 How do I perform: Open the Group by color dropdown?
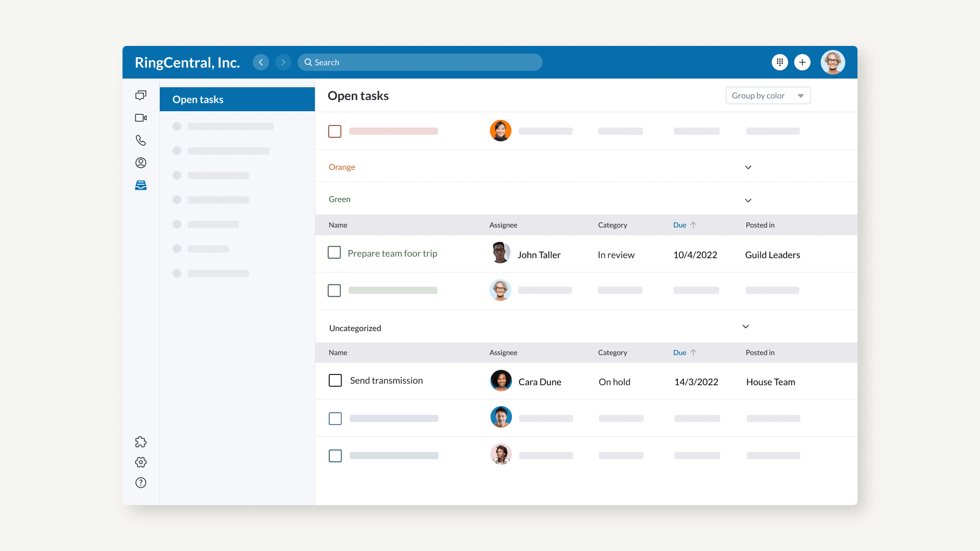(768, 95)
